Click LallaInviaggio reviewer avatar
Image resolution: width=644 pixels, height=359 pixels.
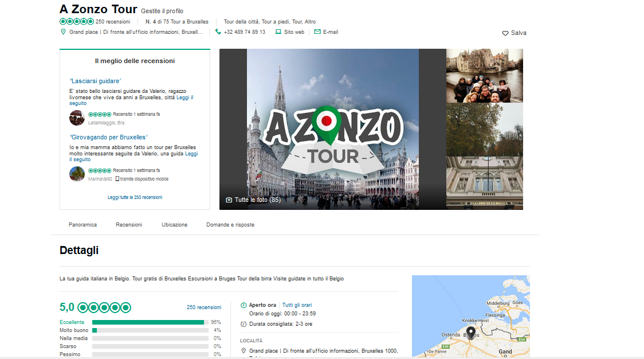pyautogui.click(x=77, y=118)
